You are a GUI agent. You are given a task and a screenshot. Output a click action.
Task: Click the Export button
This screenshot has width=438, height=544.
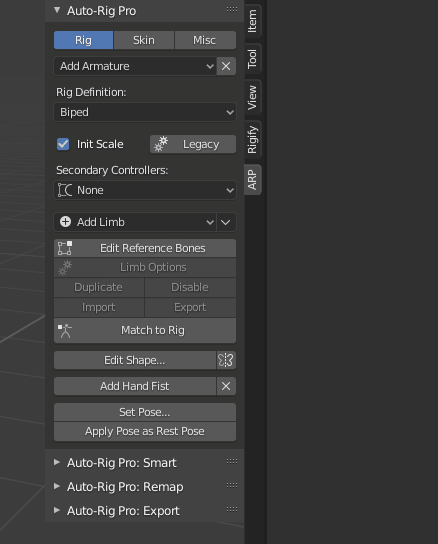pos(190,307)
